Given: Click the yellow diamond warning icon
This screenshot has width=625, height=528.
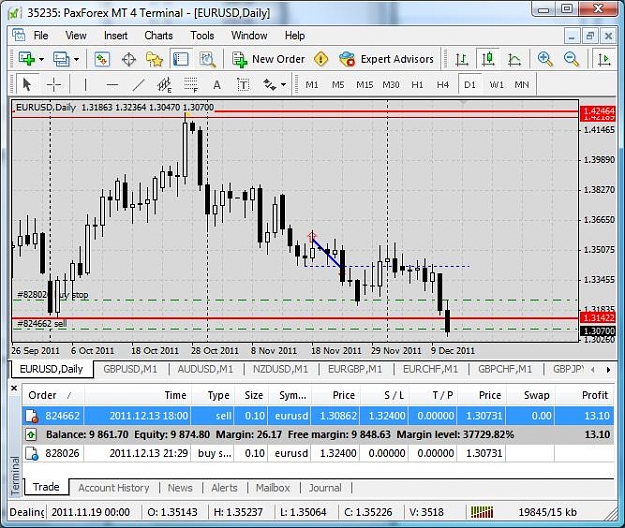Looking at the screenshot, I should point(321,59).
